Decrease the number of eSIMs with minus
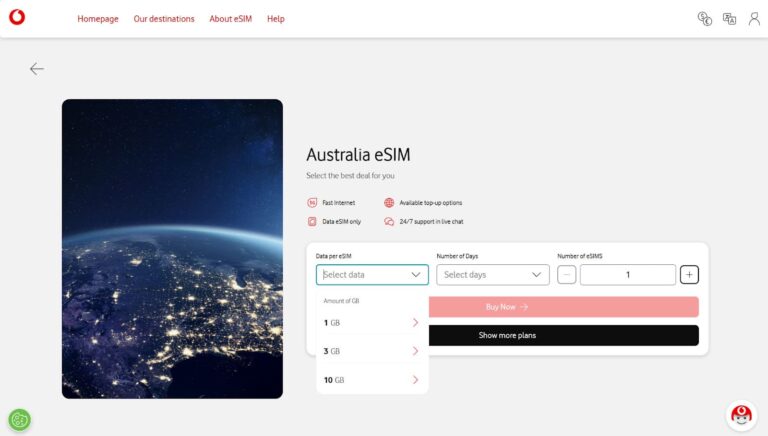768x436 pixels. (x=567, y=275)
